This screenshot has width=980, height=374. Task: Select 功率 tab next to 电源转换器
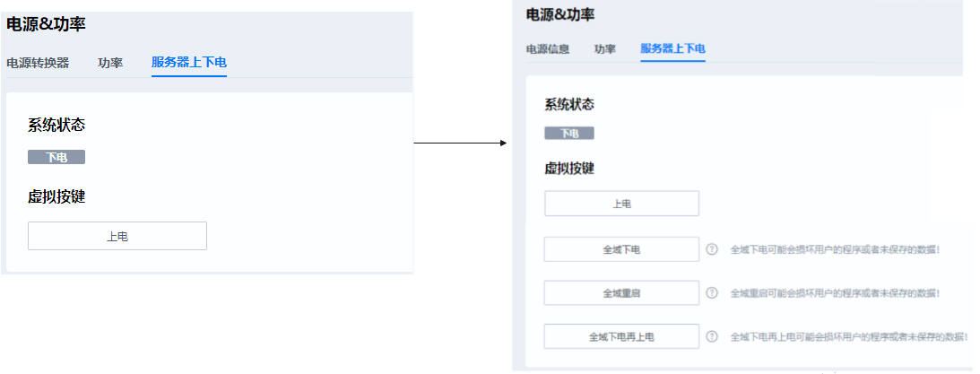pyautogui.click(x=110, y=63)
